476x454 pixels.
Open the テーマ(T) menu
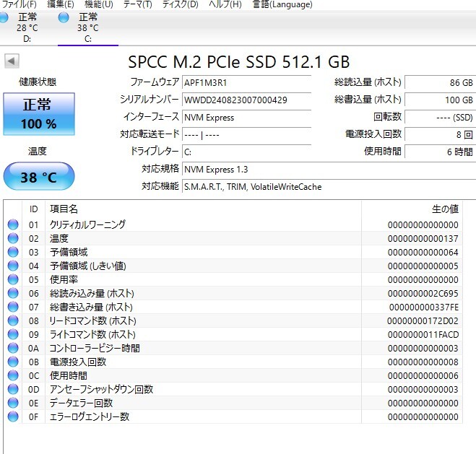[x=137, y=4]
